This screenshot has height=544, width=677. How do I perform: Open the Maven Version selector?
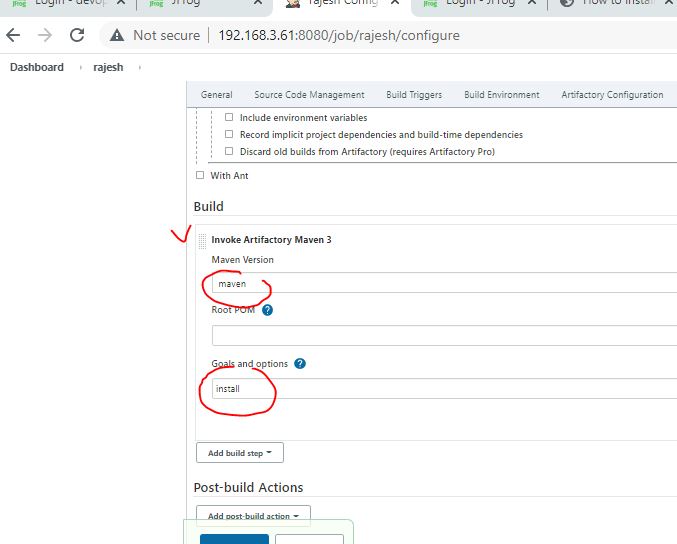pos(440,283)
